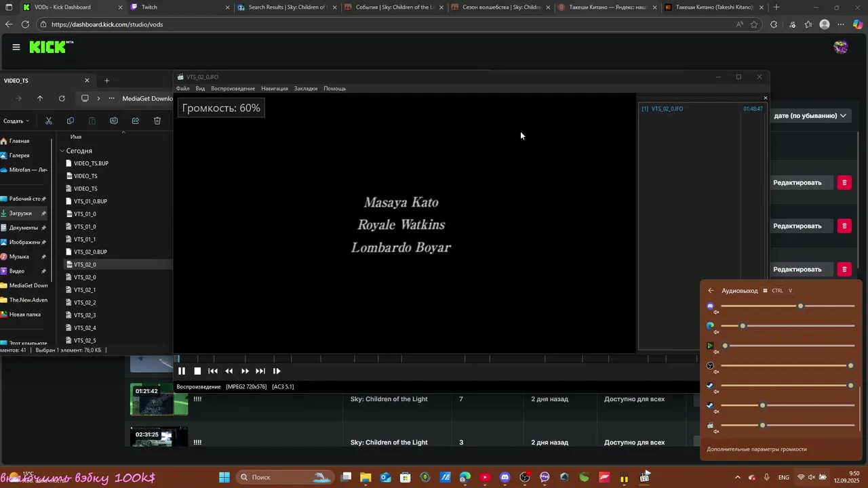Open the Kick profile avatar
868x488 pixels.
[x=841, y=47]
